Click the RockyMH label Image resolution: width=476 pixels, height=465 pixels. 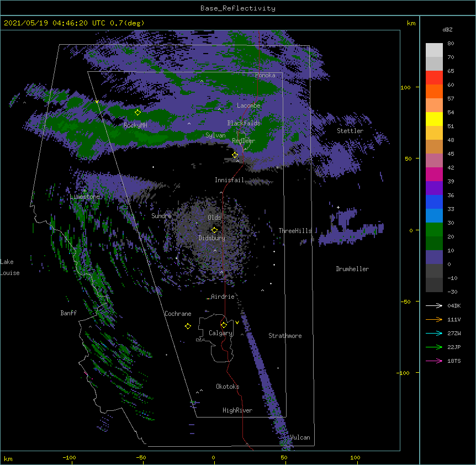point(135,125)
